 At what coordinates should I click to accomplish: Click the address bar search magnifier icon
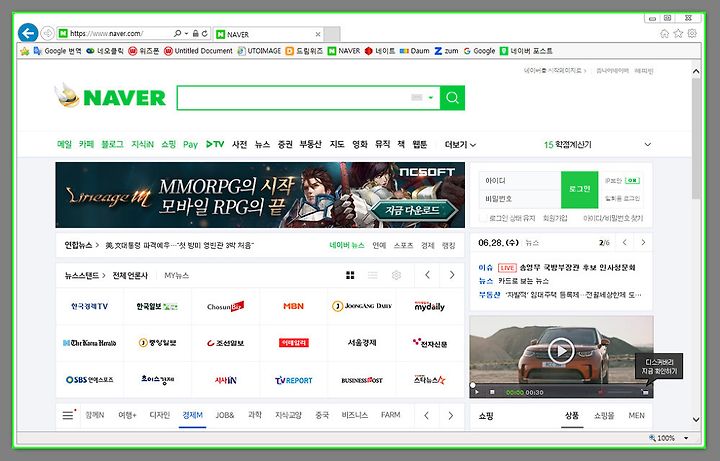(x=177, y=34)
